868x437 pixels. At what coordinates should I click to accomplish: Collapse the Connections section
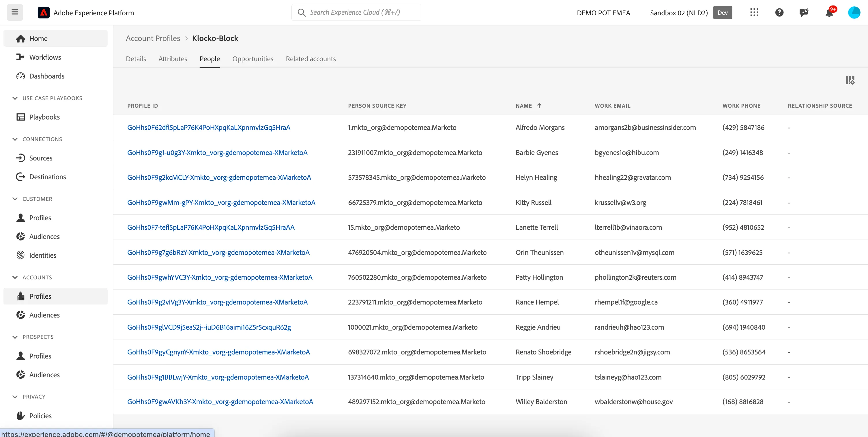point(15,139)
